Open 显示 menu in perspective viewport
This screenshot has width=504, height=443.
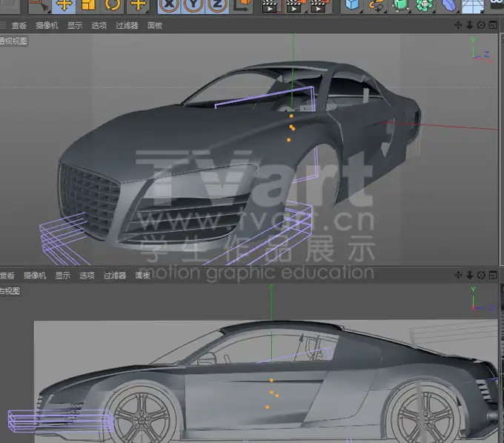pos(75,25)
